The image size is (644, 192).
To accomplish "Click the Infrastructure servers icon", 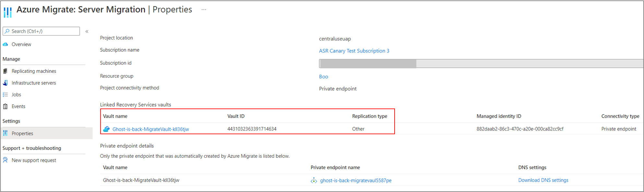I will point(6,83).
